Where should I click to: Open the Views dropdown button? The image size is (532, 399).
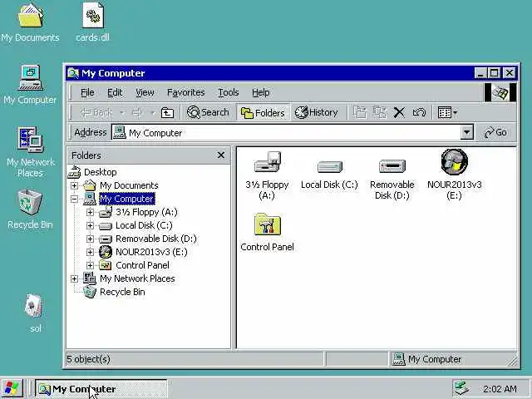coord(447,112)
